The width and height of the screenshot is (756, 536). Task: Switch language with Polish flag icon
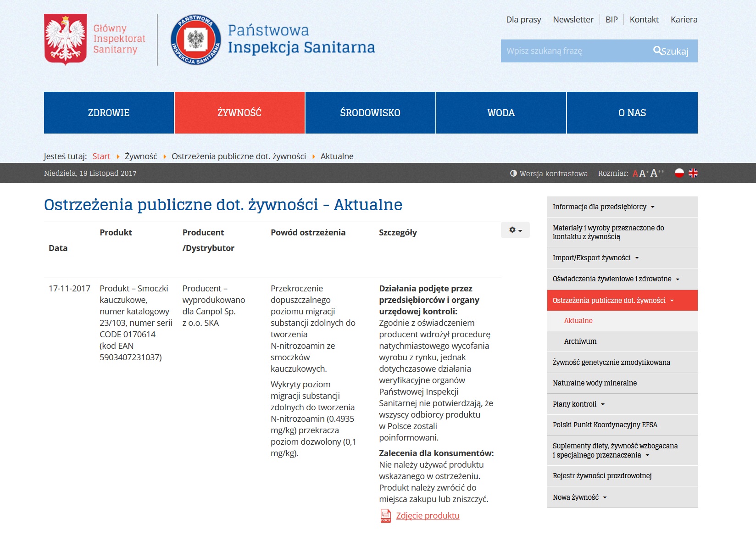click(679, 173)
